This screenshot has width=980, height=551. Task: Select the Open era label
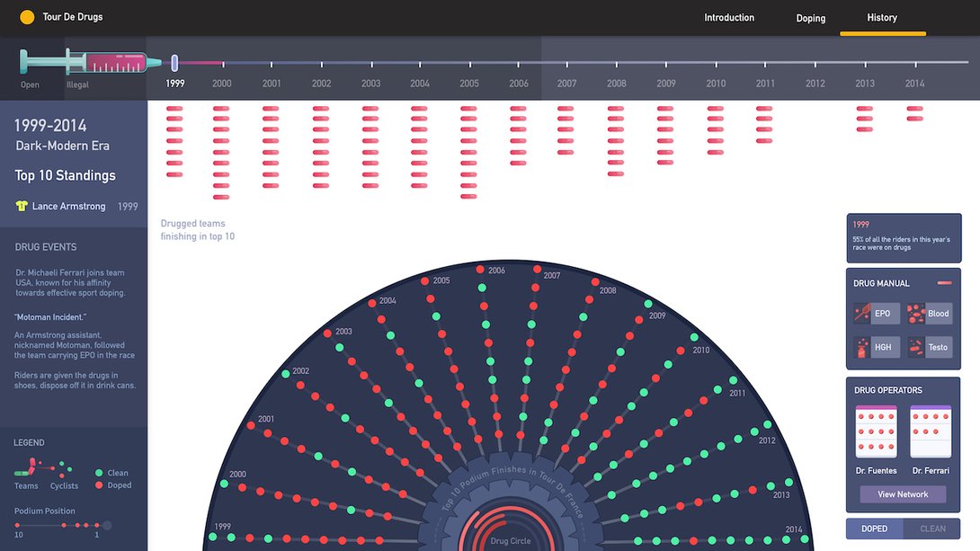click(30, 84)
